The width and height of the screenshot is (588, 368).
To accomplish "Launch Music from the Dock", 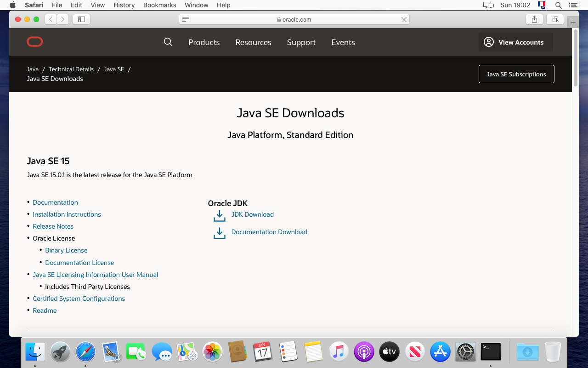I will tap(339, 352).
